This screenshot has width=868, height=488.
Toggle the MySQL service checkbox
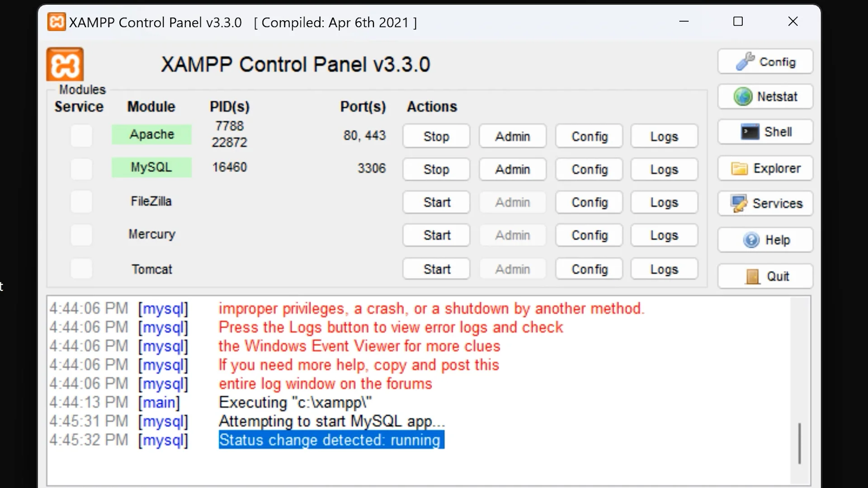[x=81, y=169]
